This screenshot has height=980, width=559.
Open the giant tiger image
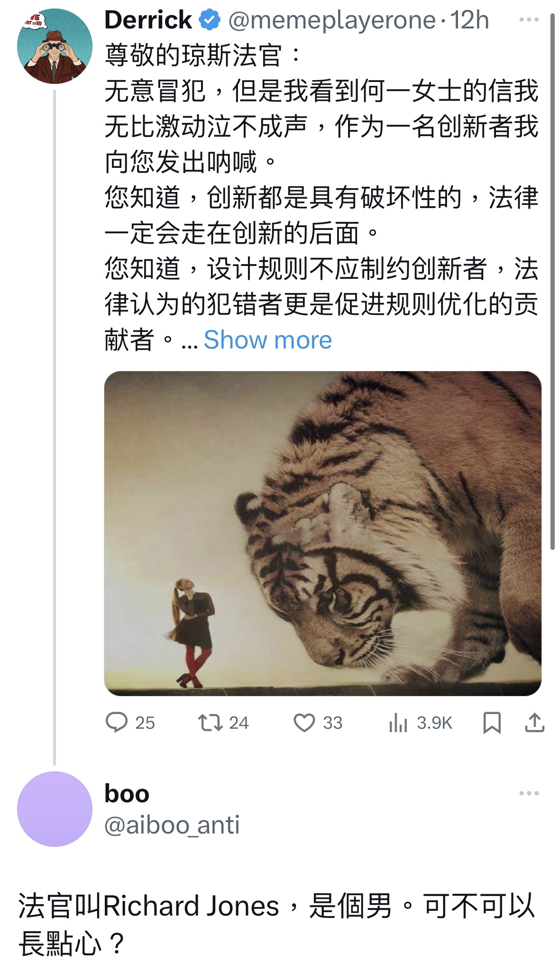click(x=323, y=533)
